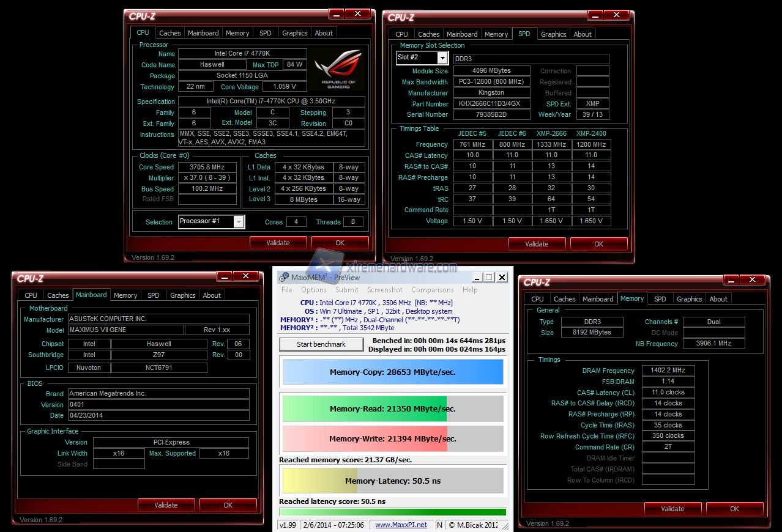
Task: Click the blue Memory-Copy result bar
Action: [392, 372]
